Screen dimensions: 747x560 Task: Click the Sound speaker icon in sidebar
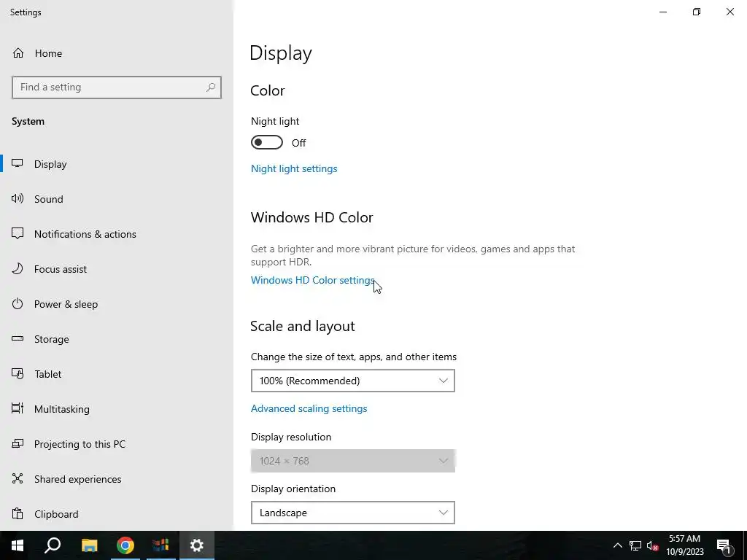coord(18,199)
